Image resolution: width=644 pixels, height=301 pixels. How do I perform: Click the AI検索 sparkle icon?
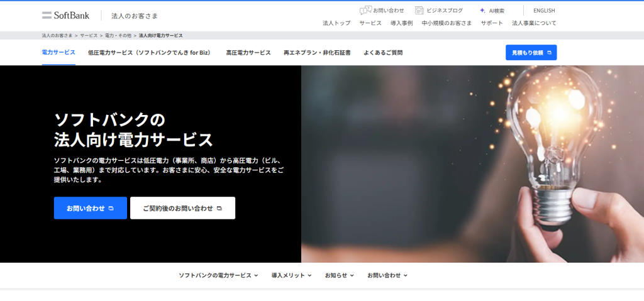[x=482, y=11]
